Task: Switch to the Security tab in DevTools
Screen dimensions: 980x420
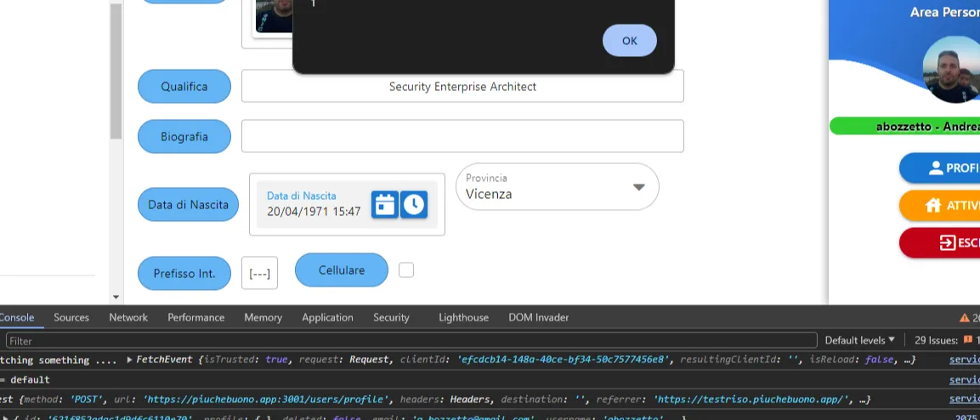Action: [x=391, y=317]
